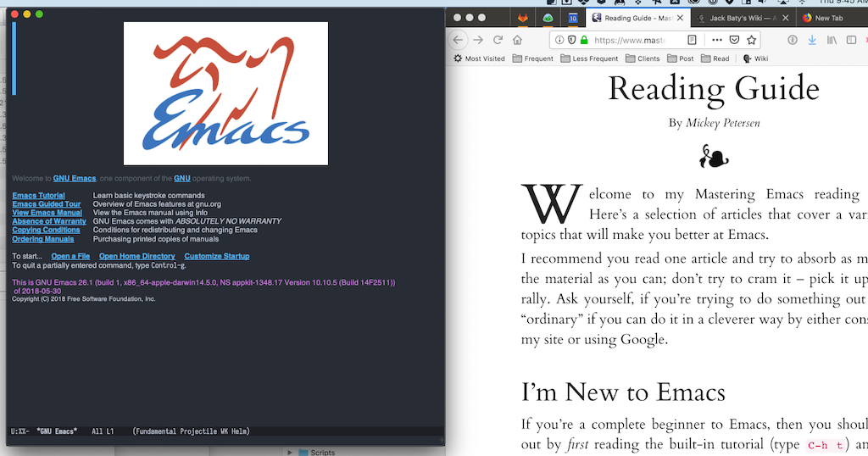This screenshot has height=456, width=868.
Task: Click the C-h t key hint
Action: coord(826,445)
